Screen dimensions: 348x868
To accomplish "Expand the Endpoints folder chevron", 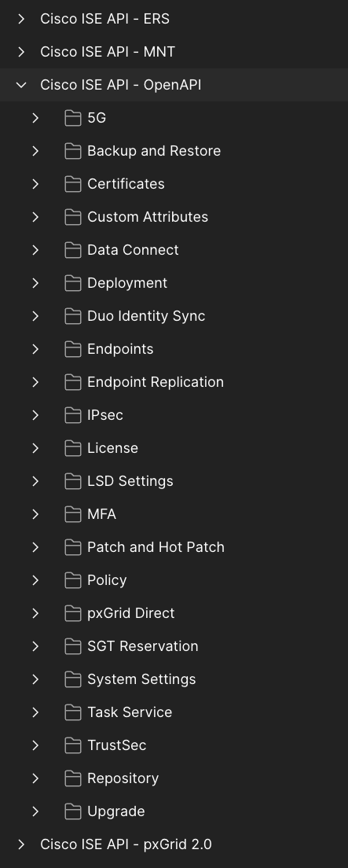I will 35,349.
